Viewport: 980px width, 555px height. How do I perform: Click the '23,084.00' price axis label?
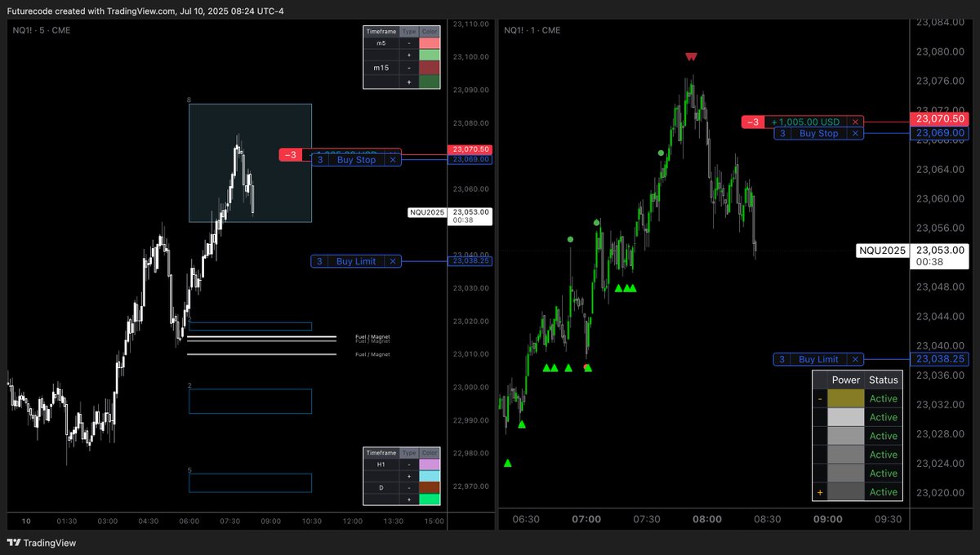coord(941,22)
